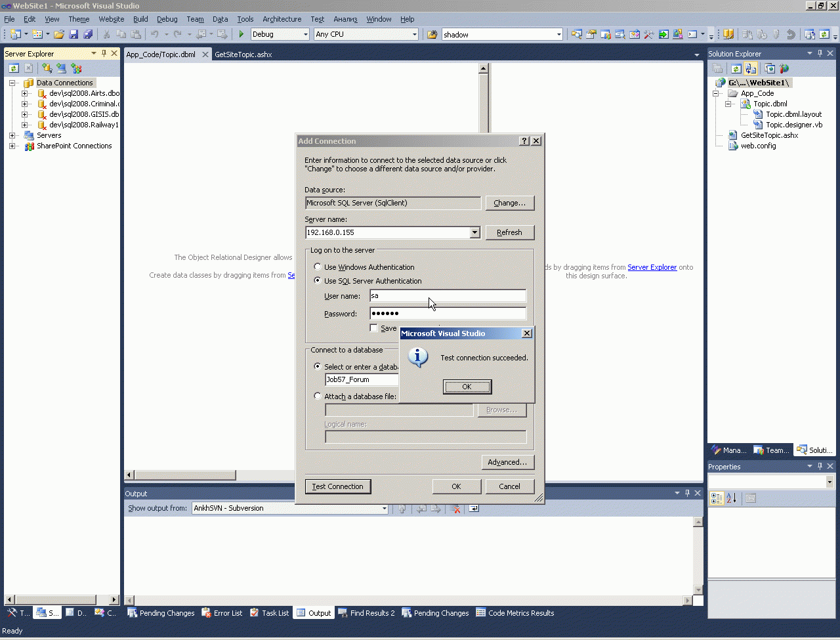
Task: Click the Save floppy disk toolbar icon
Action: point(73,34)
